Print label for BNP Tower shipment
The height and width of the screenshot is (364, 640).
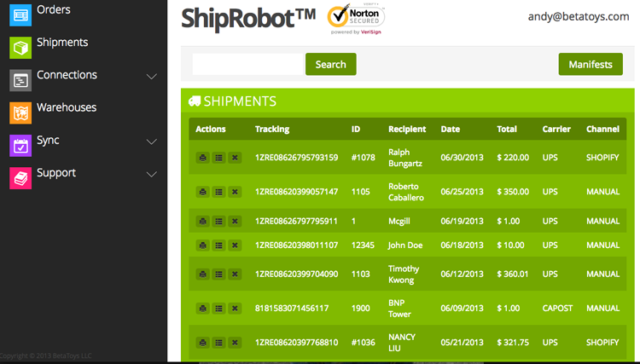203,309
